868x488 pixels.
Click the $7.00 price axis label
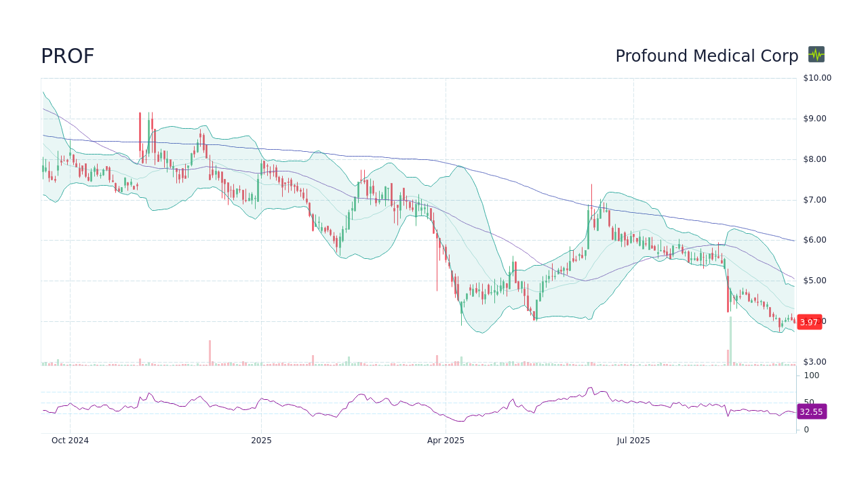[x=815, y=199]
